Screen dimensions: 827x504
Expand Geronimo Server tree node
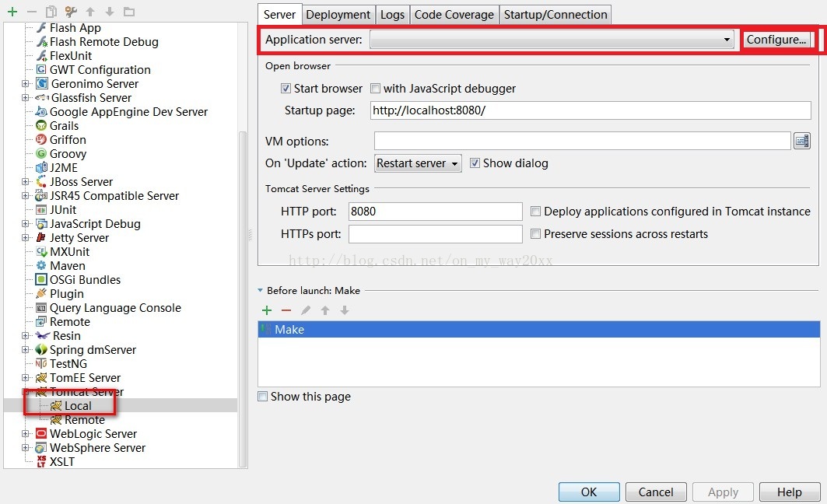click(x=25, y=83)
